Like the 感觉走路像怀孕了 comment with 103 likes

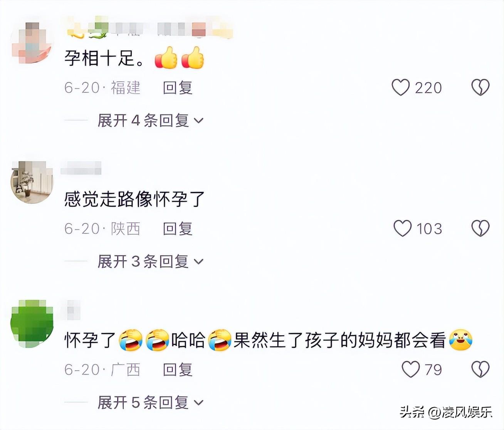click(402, 228)
